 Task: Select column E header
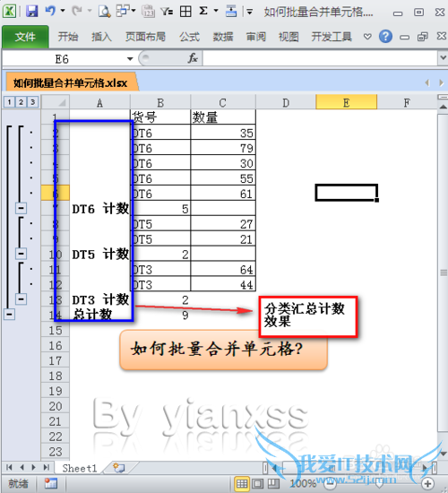click(x=346, y=102)
